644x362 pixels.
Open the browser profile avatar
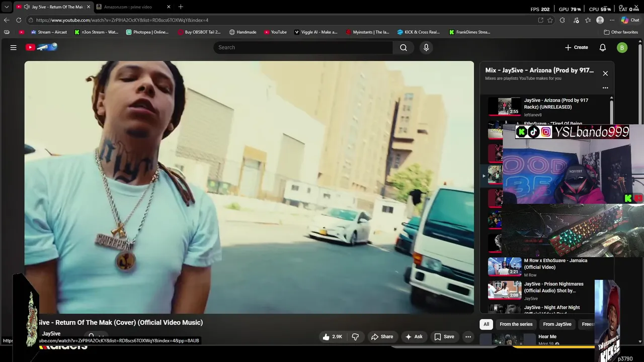point(600,20)
